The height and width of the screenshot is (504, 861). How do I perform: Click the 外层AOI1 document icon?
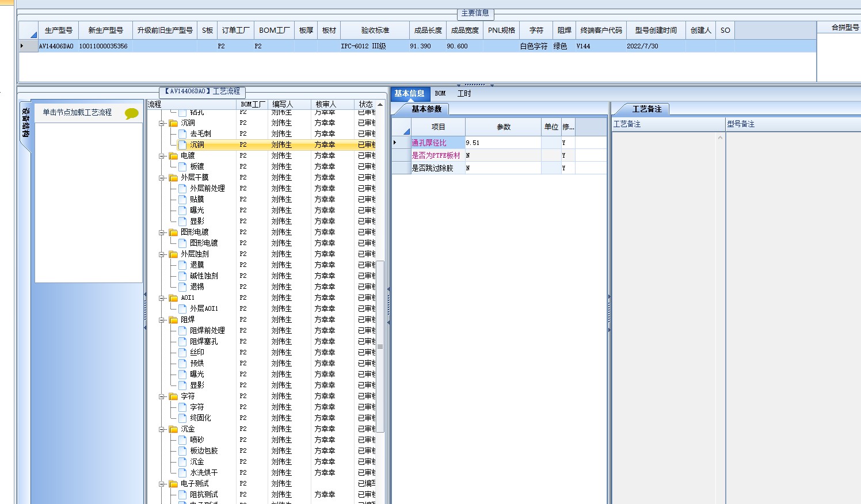[182, 309]
